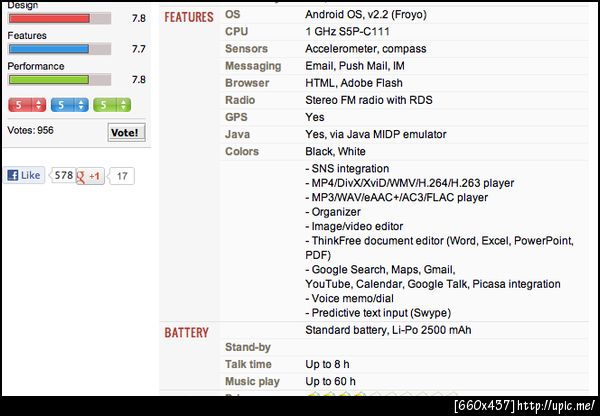600x416 pixels.
Task: Click the Facebook like count bubble 578
Action: [x=63, y=175]
